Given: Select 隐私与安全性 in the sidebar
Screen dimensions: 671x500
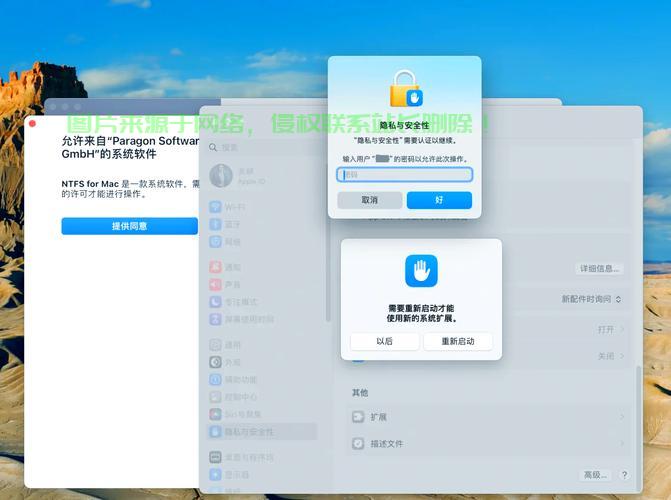Looking at the screenshot, I should pos(262,432).
